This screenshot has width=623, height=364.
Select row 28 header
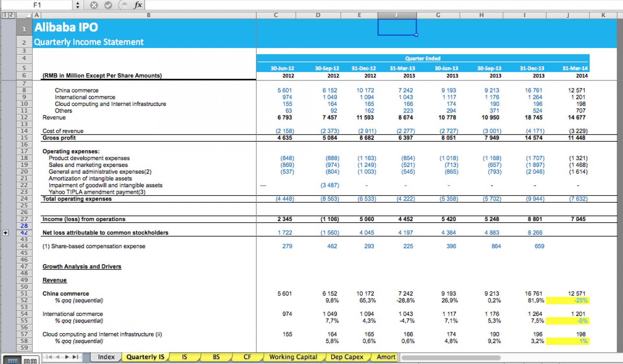click(x=24, y=226)
